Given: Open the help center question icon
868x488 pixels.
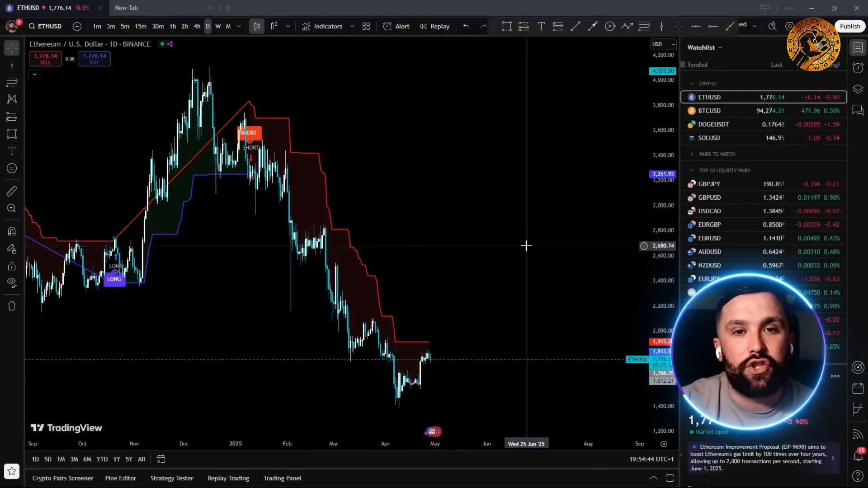Looking at the screenshot, I should point(858,476).
